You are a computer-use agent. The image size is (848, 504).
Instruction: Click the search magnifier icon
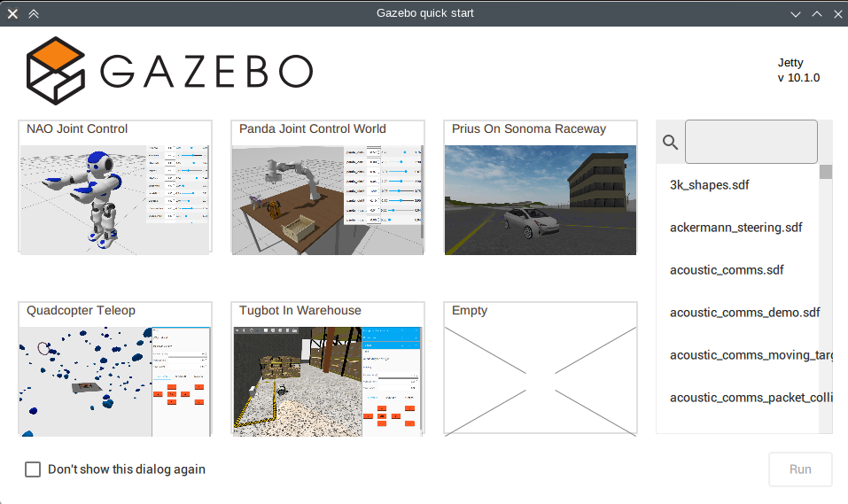(670, 143)
